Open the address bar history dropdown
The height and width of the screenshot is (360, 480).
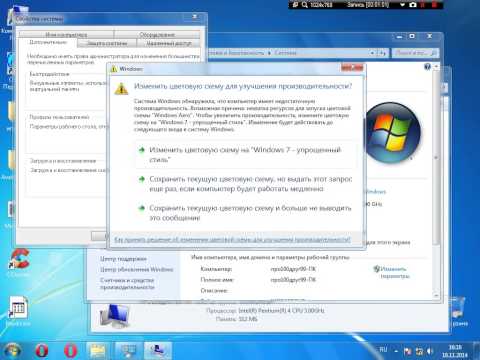coord(372,53)
